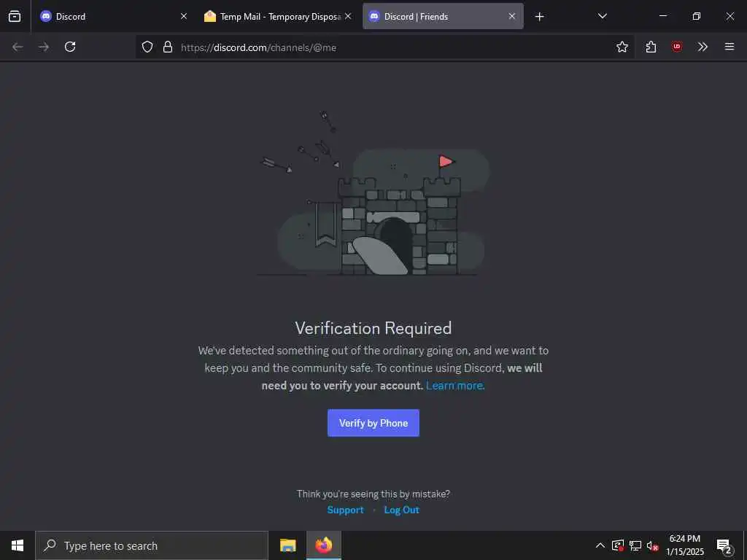The image size is (747, 560).
Task: Open the uBlock Origin extension icon
Action: click(x=676, y=47)
